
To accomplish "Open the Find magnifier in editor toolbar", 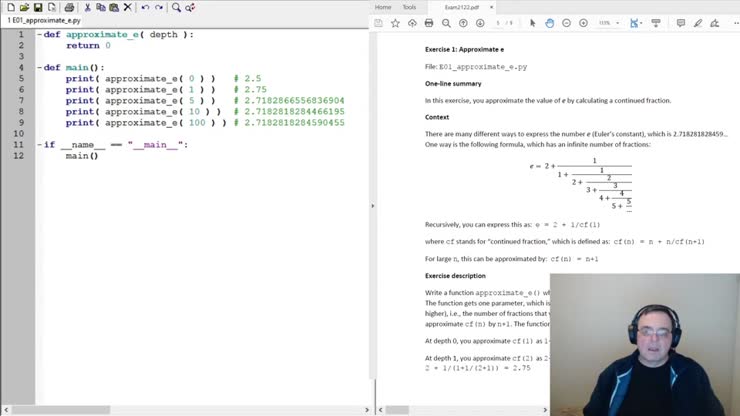I will click(176, 7).
